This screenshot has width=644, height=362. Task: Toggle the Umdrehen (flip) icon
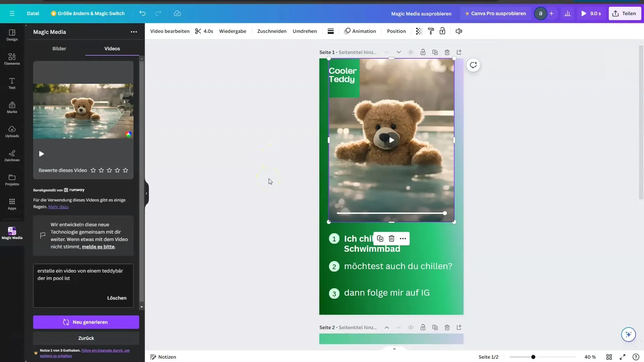coord(304,31)
